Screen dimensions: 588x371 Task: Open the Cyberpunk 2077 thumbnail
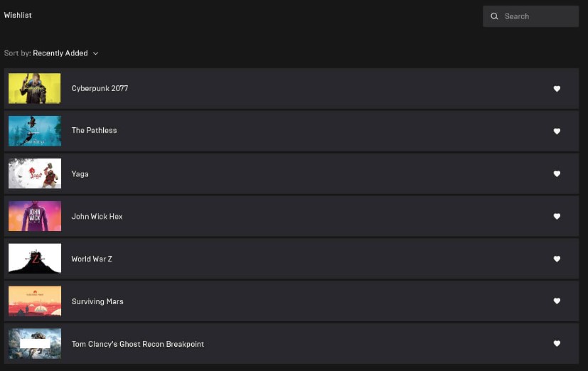(35, 88)
